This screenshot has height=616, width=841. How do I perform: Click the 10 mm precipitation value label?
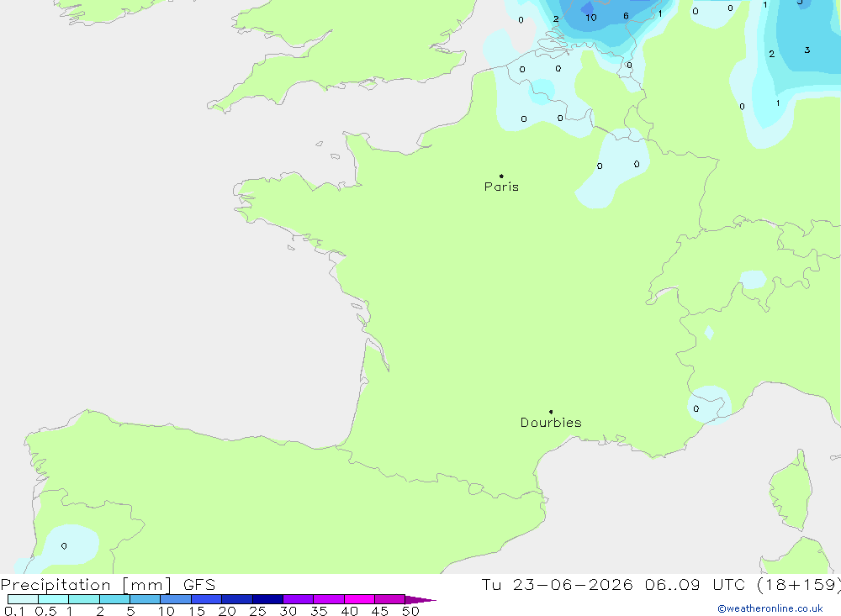[591, 18]
